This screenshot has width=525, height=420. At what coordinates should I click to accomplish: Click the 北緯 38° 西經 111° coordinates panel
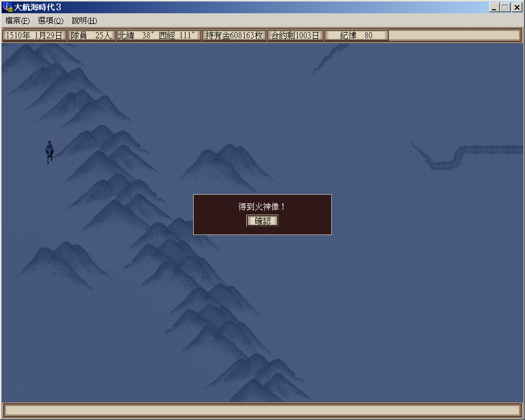(x=157, y=36)
